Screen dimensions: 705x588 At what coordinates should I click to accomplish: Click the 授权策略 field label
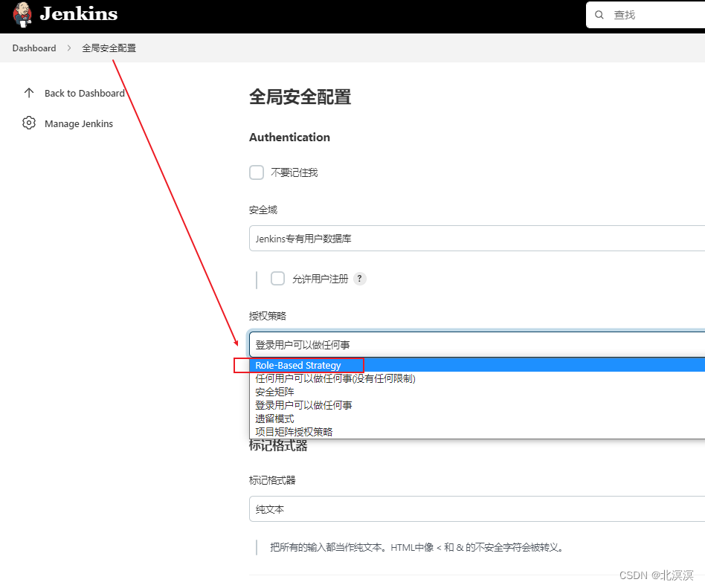pyautogui.click(x=268, y=316)
